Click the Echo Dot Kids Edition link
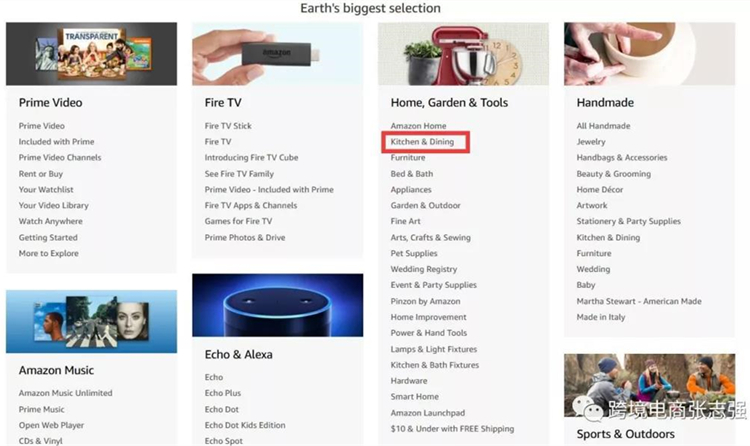 tap(245, 425)
